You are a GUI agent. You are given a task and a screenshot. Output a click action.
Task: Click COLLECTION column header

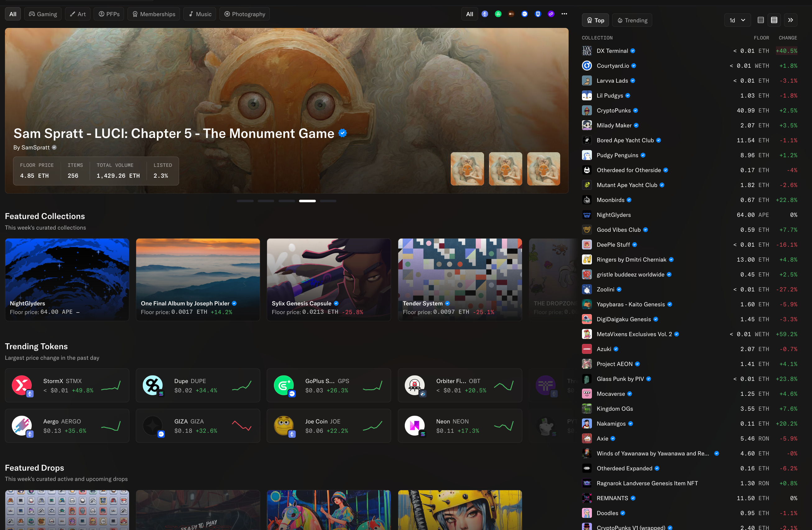597,38
